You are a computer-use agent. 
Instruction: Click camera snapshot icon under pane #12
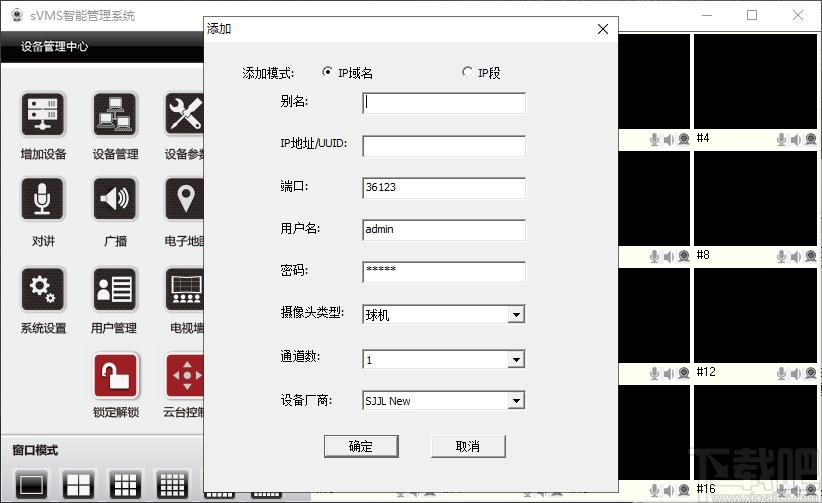(x=811, y=373)
